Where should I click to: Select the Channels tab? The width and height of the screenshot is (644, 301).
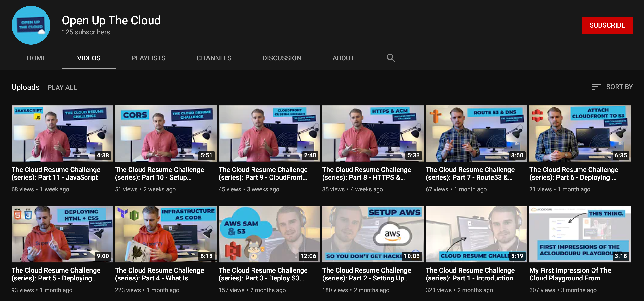click(x=214, y=58)
